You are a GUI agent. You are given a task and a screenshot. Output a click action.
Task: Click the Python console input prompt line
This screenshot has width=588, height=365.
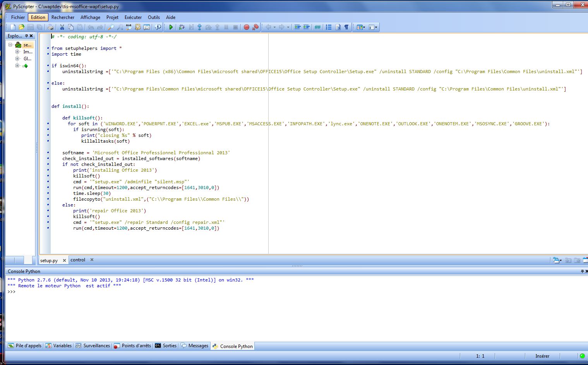click(x=296, y=292)
